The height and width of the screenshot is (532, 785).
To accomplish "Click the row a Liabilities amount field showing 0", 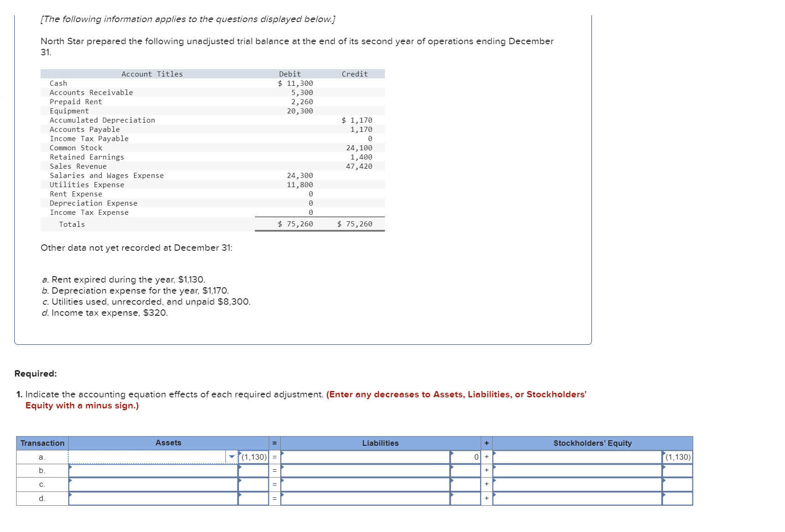I will click(x=466, y=457).
